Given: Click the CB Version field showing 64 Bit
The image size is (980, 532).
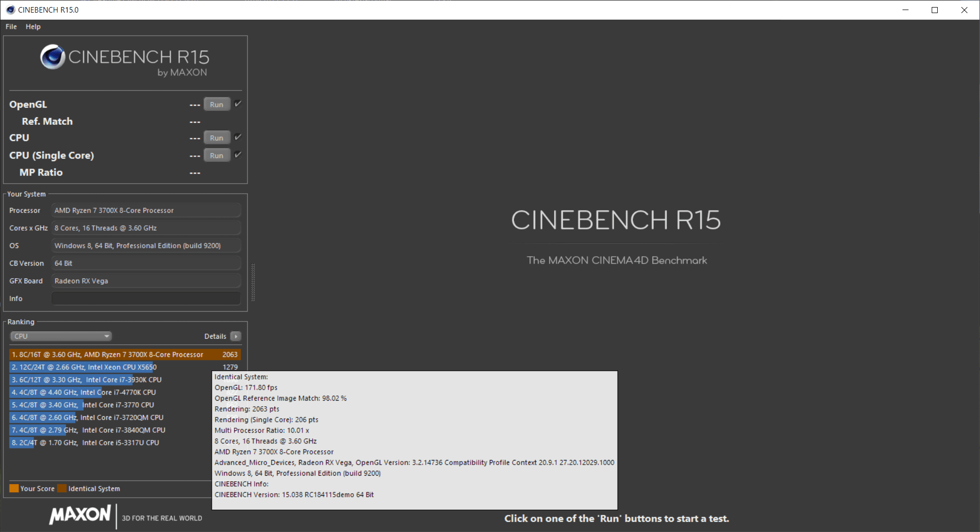Looking at the screenshot, I should [x=146, y=263].
